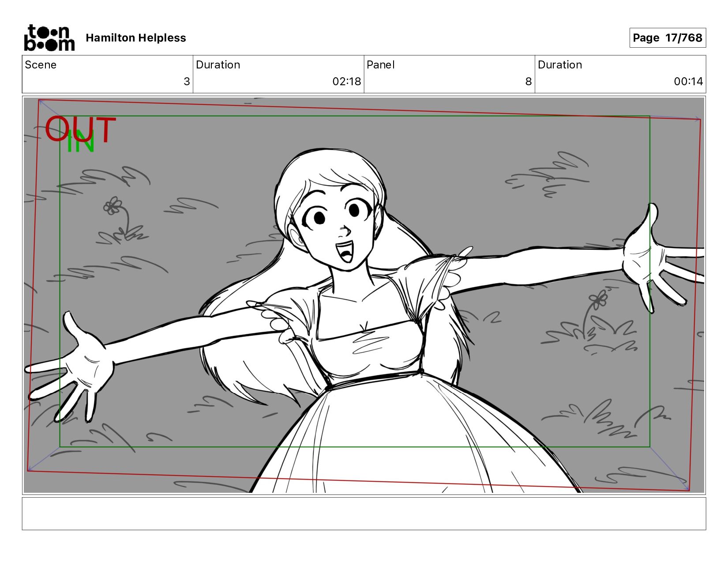Viewport: 728px width, 563px height.
Task: Click the storyboard panel drawing of the girl
Action: tap(364, 295)
